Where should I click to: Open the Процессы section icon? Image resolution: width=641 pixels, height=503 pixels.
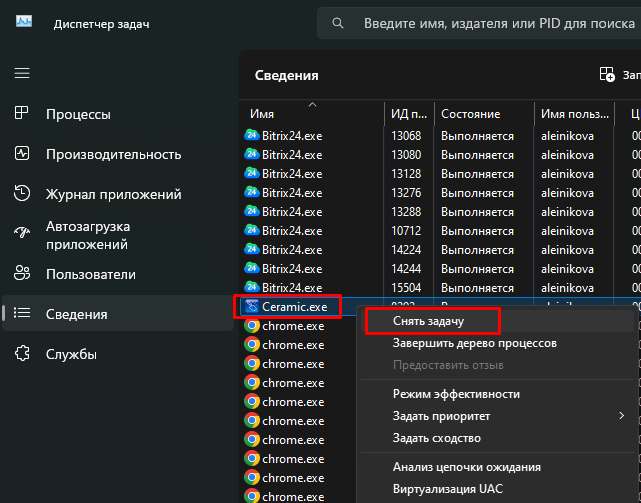point(22,114)
